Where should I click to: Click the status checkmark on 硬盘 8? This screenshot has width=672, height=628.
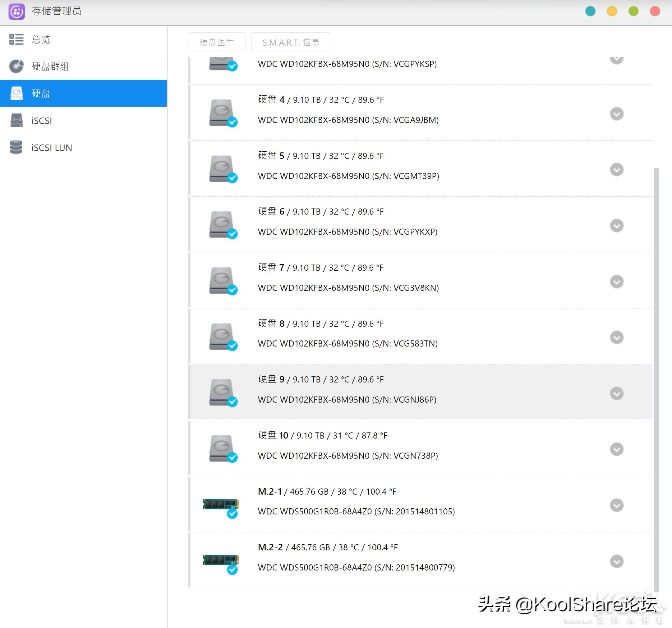(x=232, y=346)
